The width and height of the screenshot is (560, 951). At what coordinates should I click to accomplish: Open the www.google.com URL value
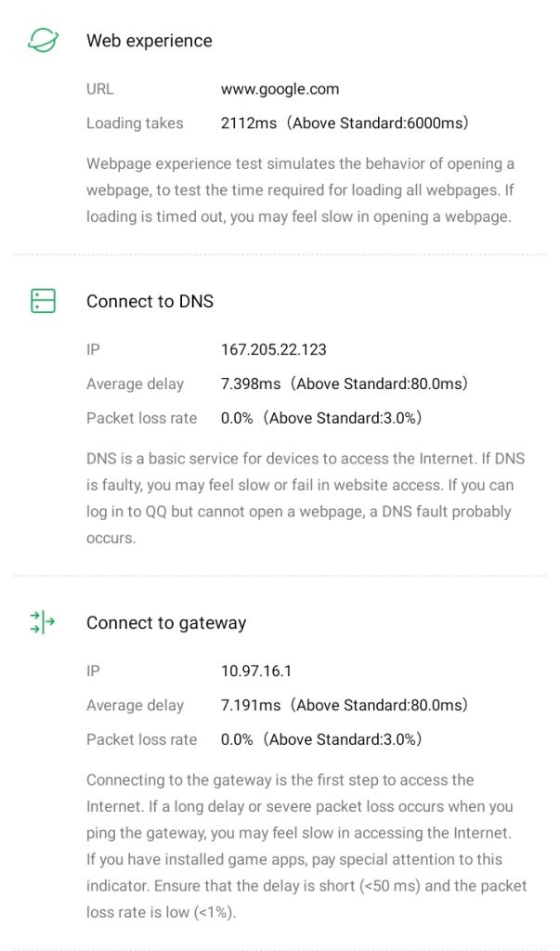tap(280, 90)
